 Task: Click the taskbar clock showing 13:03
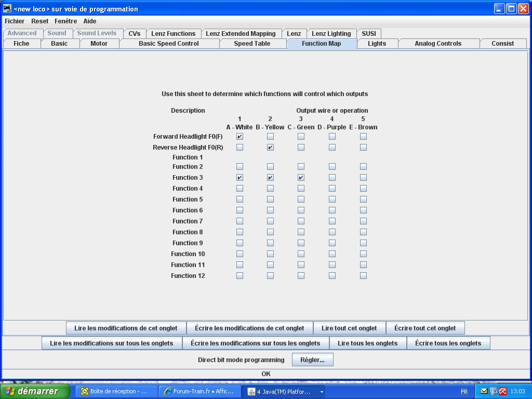[x=518, y=392]
